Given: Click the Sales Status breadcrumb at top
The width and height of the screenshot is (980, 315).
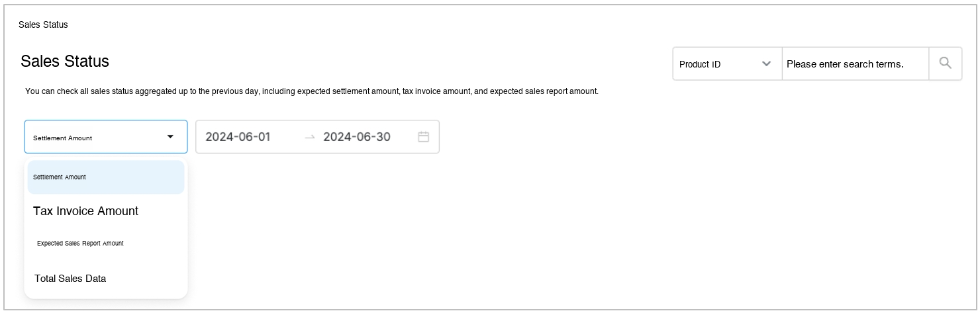Looking at the screenshot, I should click(43, 25).
